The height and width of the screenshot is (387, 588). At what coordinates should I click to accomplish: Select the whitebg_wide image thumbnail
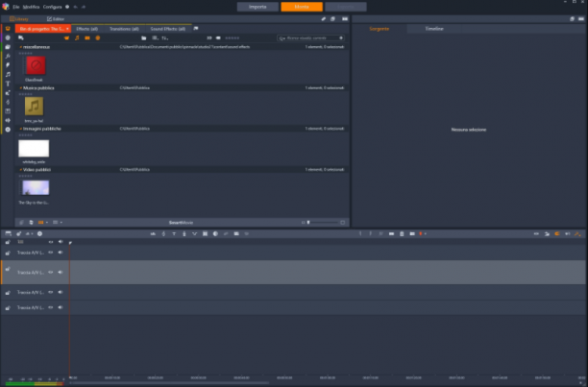[34, 148]
